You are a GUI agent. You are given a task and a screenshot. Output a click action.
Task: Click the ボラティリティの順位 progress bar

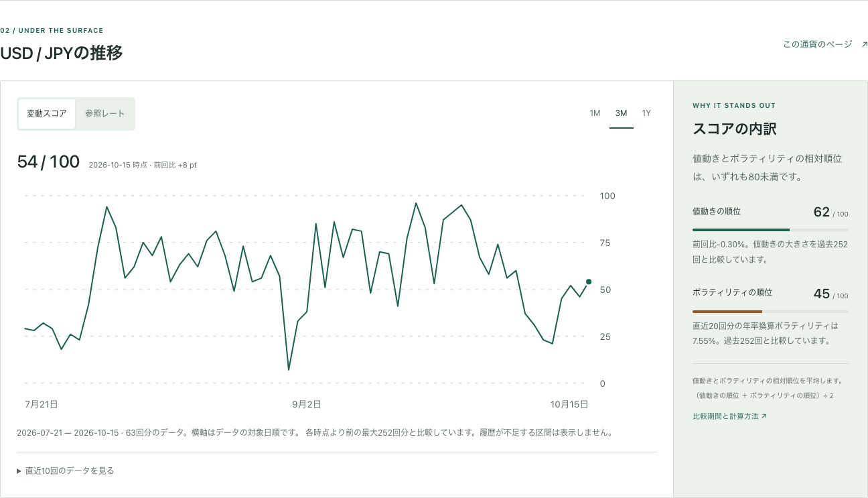[x=770, y=312]
